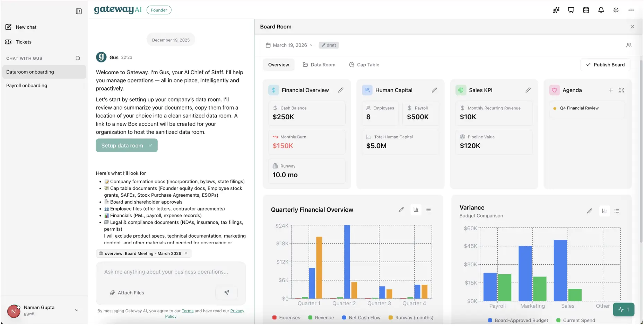Click the Gus avatar logo
644x326 pixels.
(x=101, y=57)
